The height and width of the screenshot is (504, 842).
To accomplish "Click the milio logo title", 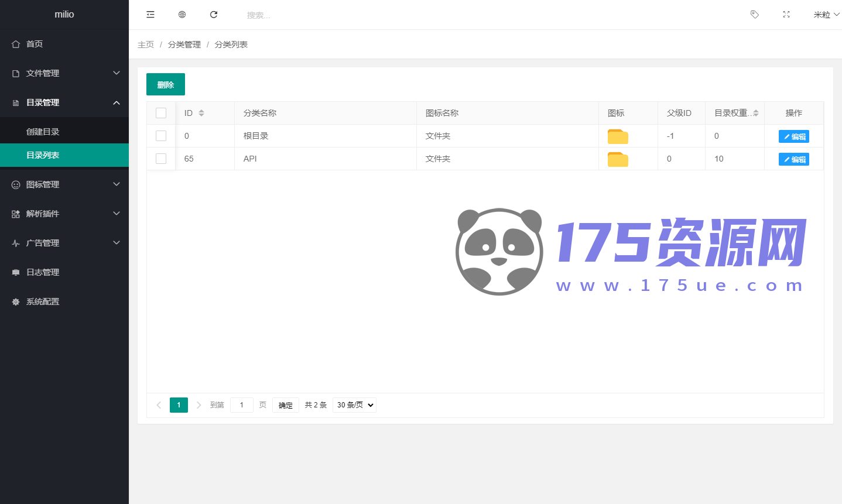I will tap(64, 14).
